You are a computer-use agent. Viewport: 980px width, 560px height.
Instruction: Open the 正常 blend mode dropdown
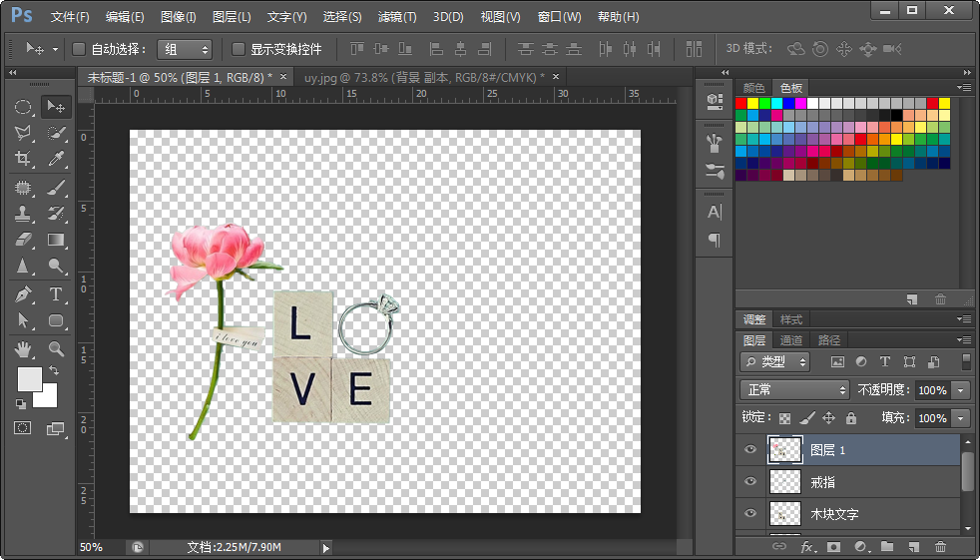click(x=794, y=390)
